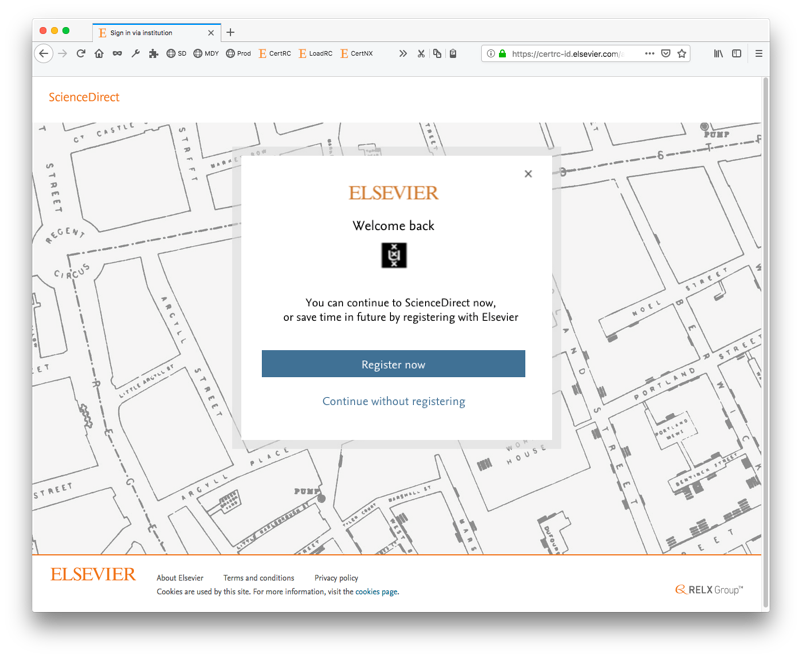802x658 pixels.
Task: Reload the current page
Action: click(x=80, y=53)
